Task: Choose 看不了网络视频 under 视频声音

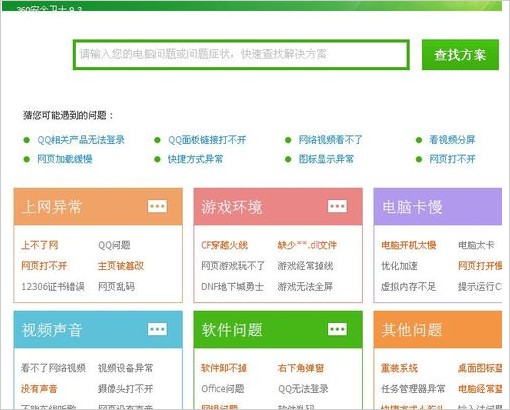Action: click(x=53, y=368)
